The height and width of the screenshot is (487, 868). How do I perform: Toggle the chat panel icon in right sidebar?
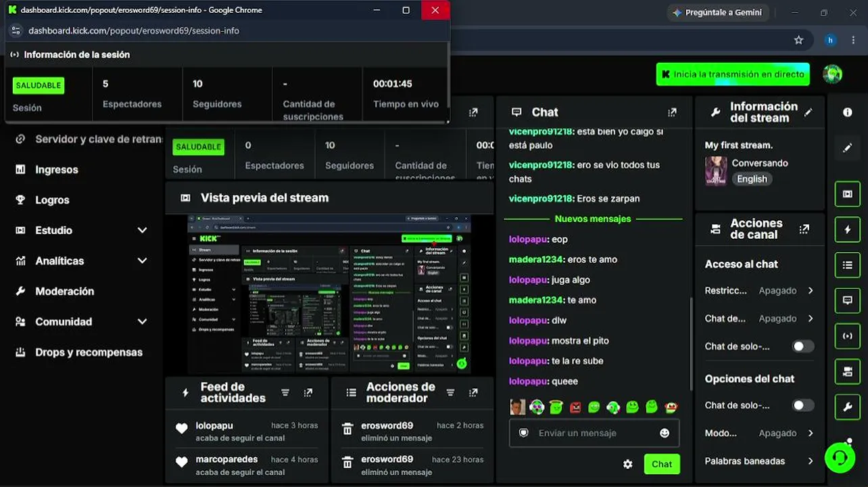(848, 300)
